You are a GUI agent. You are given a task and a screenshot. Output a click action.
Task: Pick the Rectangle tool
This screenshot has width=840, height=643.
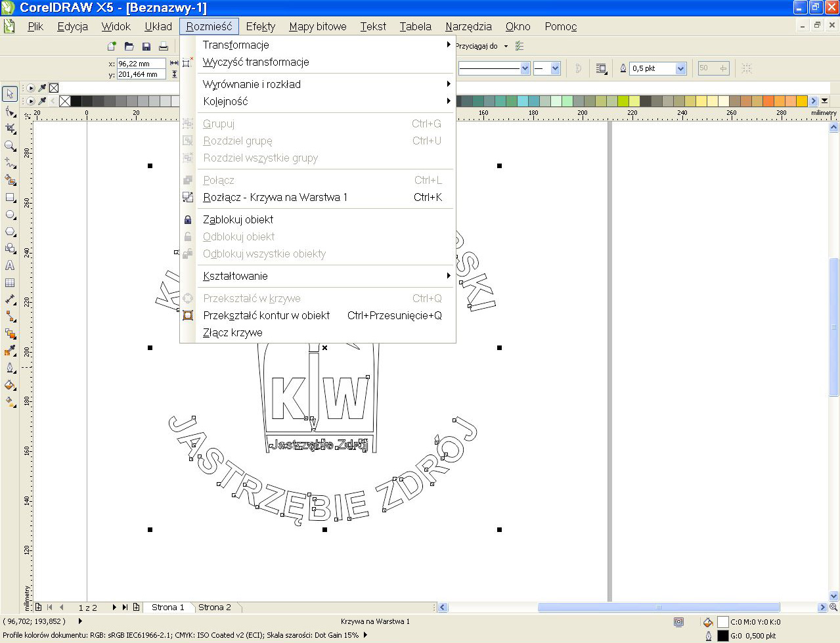click(x=10, y=197)
